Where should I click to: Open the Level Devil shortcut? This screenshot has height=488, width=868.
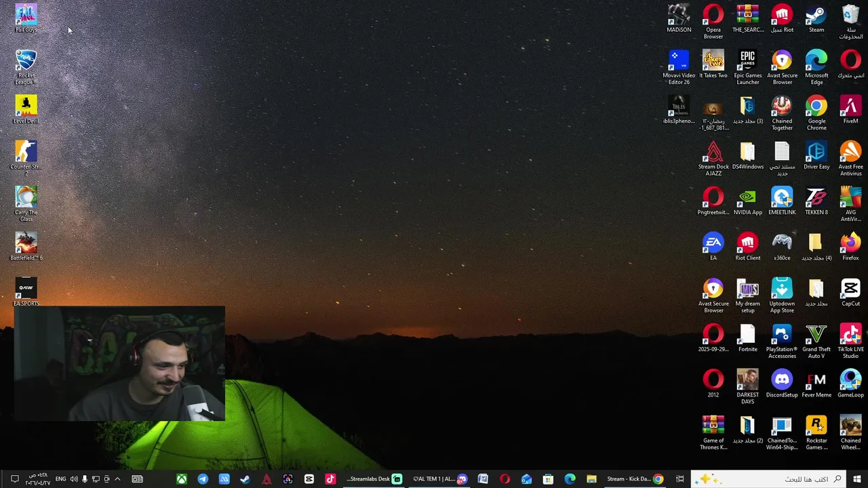click(x=26, y=109)
